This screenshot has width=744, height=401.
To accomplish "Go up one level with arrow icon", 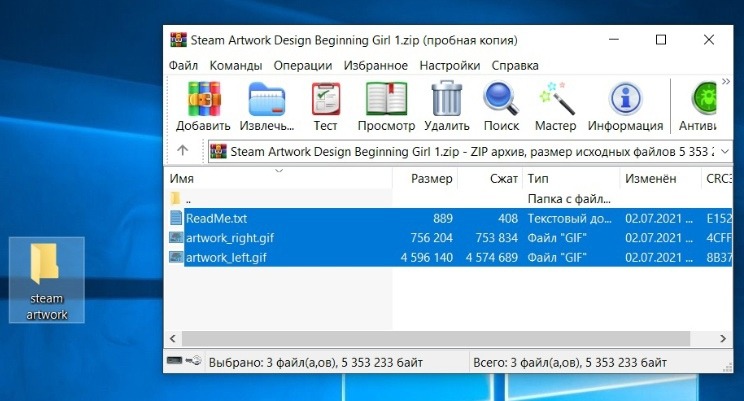I will [183, 151].
